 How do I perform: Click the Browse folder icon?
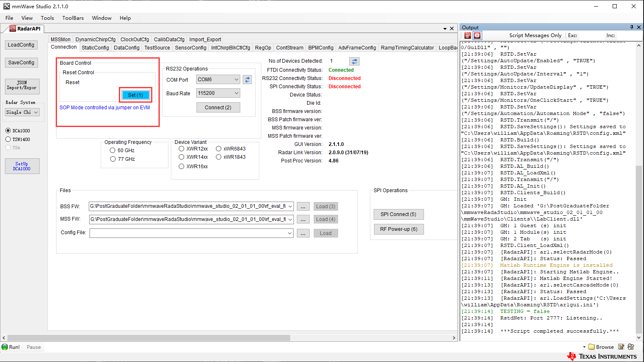coord(592,347)
